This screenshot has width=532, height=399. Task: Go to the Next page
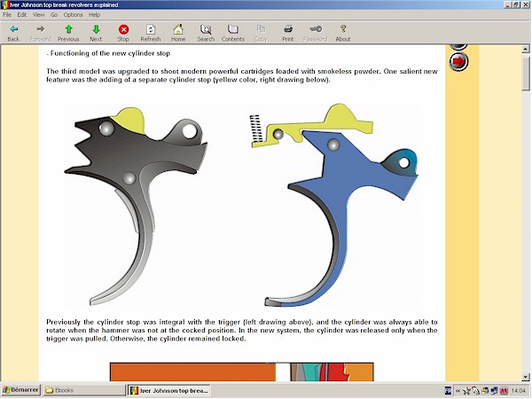click(96, 33)
